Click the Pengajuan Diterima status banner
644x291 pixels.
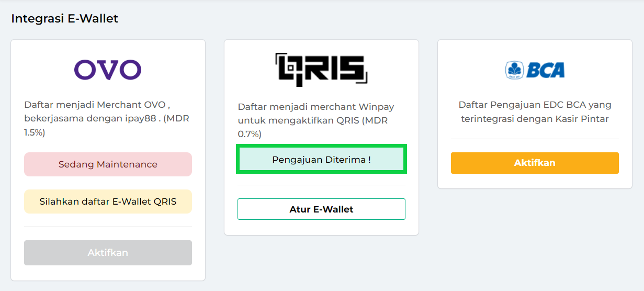[x=321, y=160]
